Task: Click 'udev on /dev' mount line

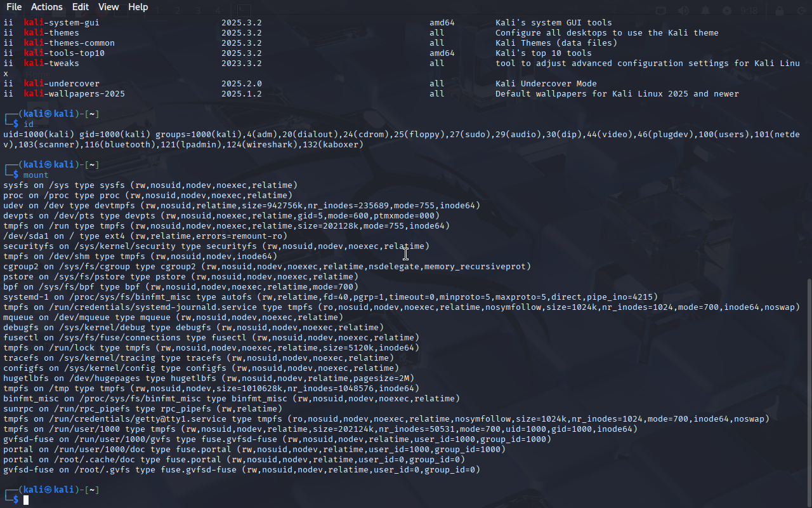Action: tap(242, 206)
